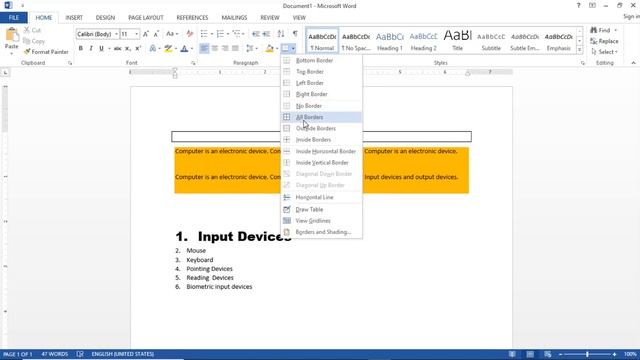Apply the Emphasis style
This screenshot has width=640, height=360.
click(559, 41)
